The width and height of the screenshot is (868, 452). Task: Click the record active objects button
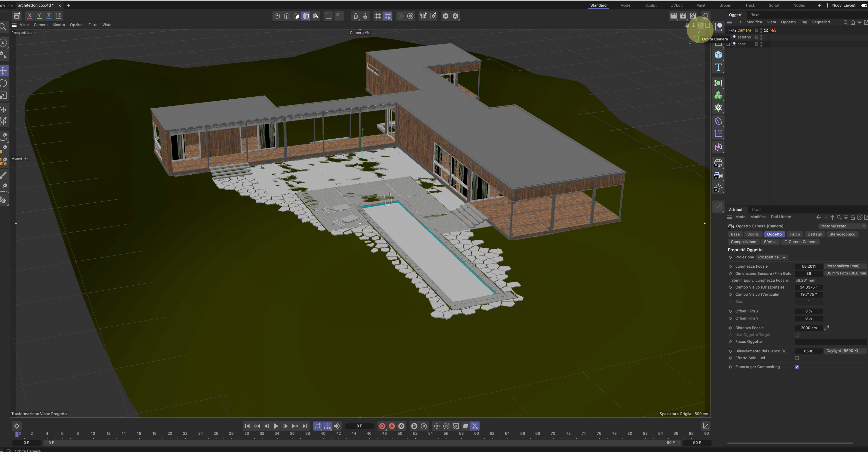point(382,426)
